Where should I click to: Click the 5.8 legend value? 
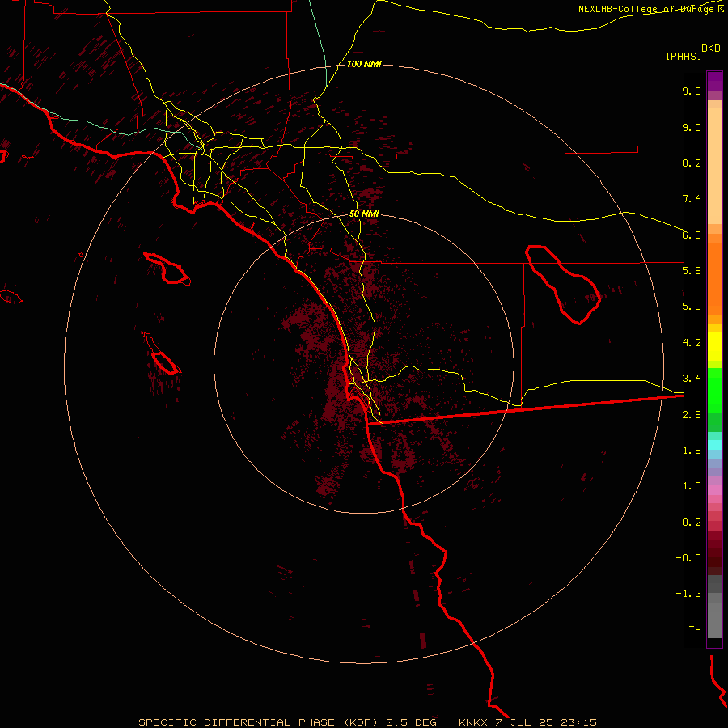point(692,271)
